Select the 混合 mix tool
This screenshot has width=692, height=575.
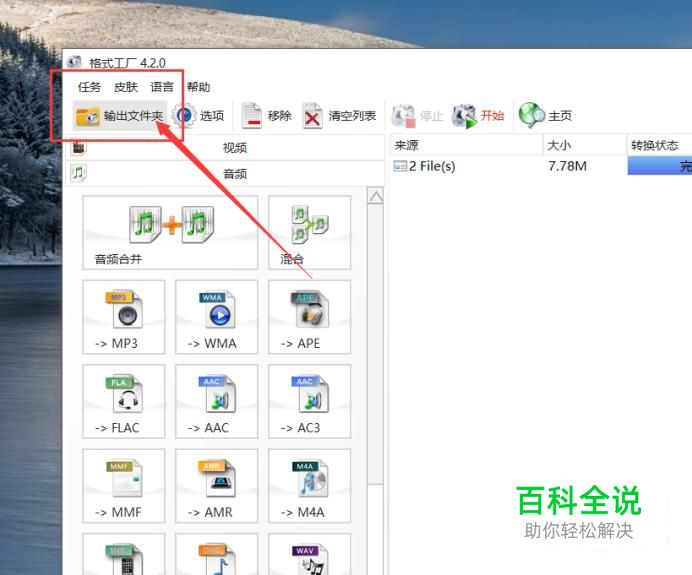pyautogui.click(x=309, y=233)
